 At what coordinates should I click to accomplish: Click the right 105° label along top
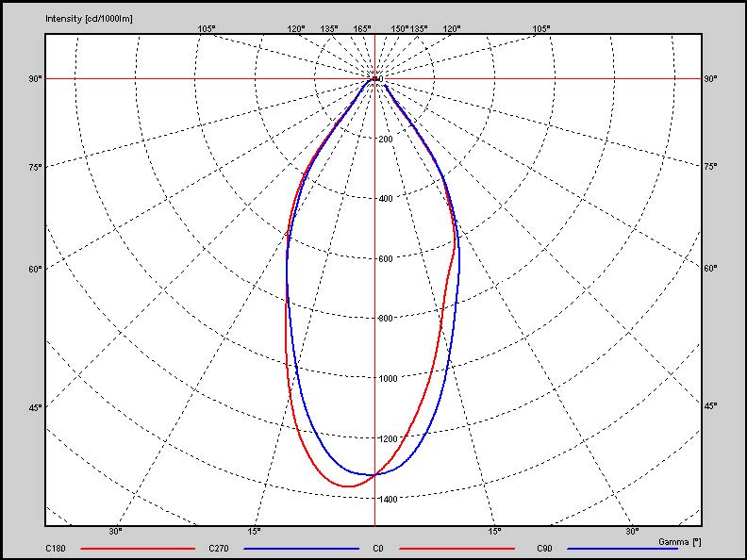point(541,28)
